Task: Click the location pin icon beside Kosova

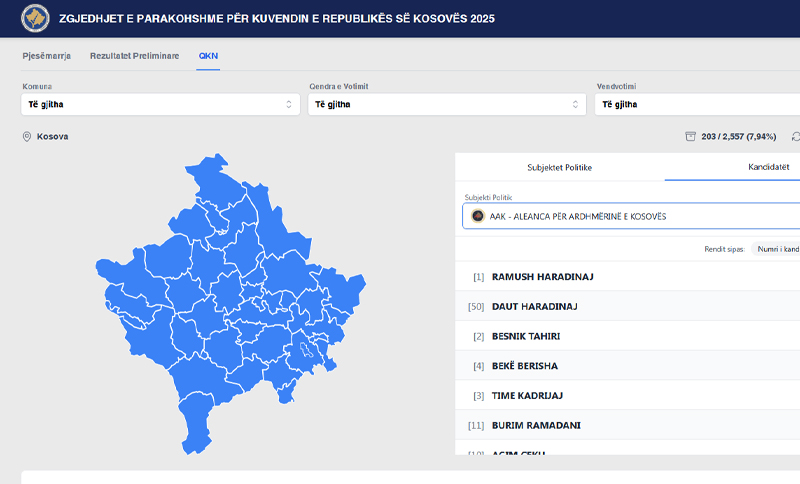Action: 27,137
